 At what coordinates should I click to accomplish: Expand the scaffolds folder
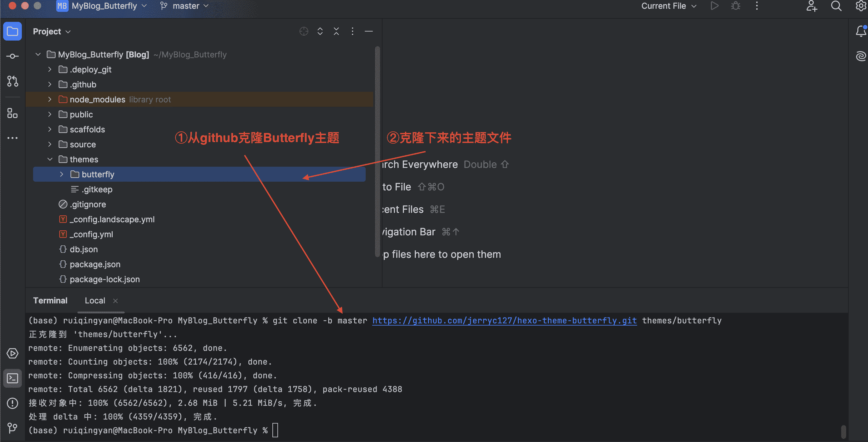tap(50, 130)
